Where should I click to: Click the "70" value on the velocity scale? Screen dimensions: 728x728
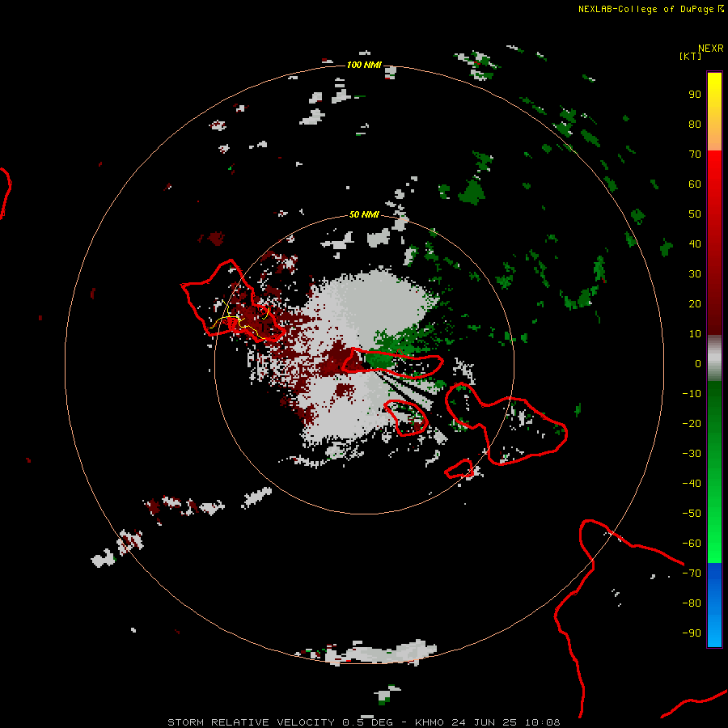[695, 154]
